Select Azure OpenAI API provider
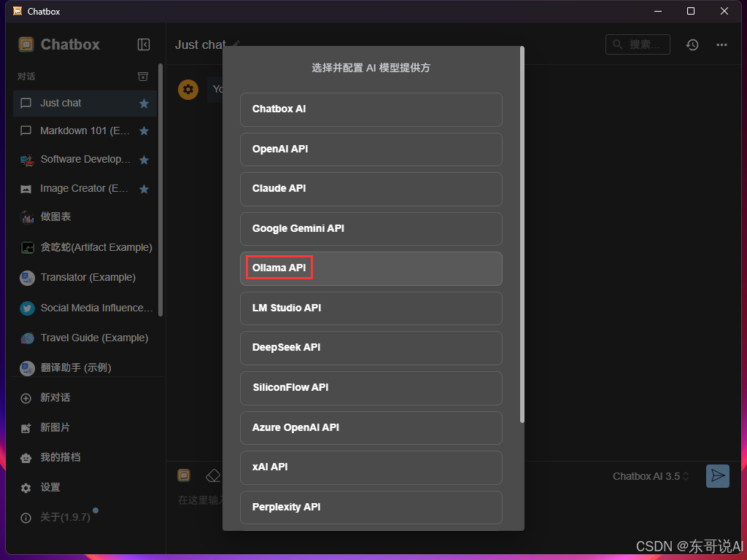Viewport: 747px width, 560px height. coord(371,428)
